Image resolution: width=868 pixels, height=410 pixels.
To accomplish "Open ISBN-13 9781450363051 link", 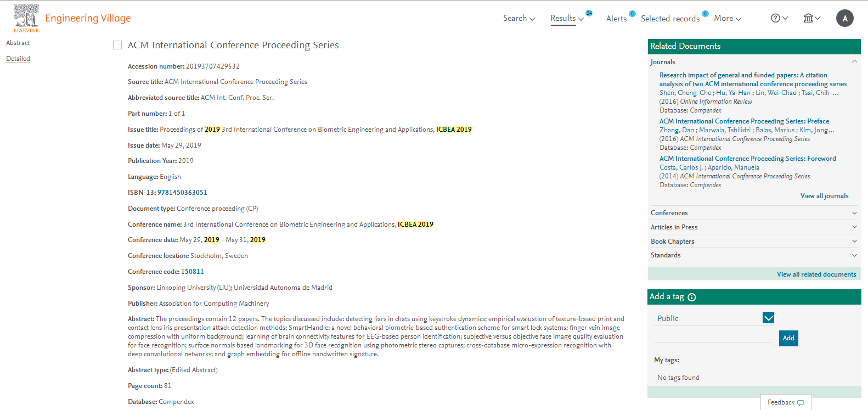I will click(x=182, y=193).
